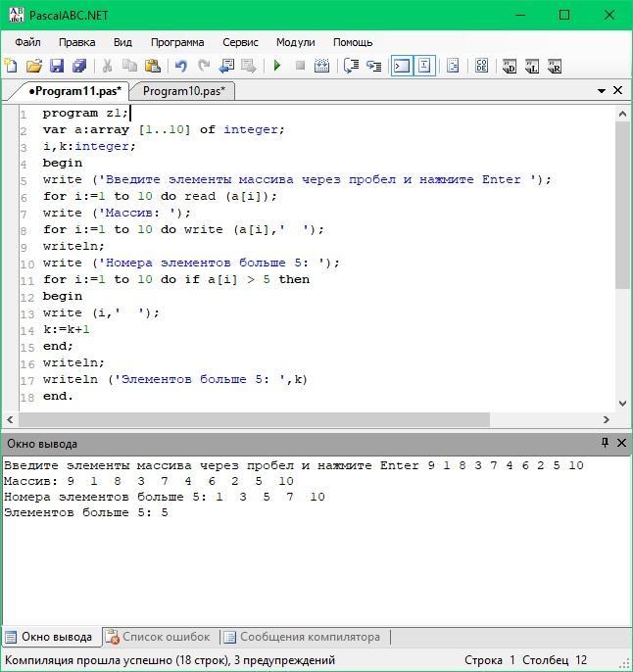
Task: Save the program using the floppy disk icon
Action: pyautogui.click(x=56, y=66)
